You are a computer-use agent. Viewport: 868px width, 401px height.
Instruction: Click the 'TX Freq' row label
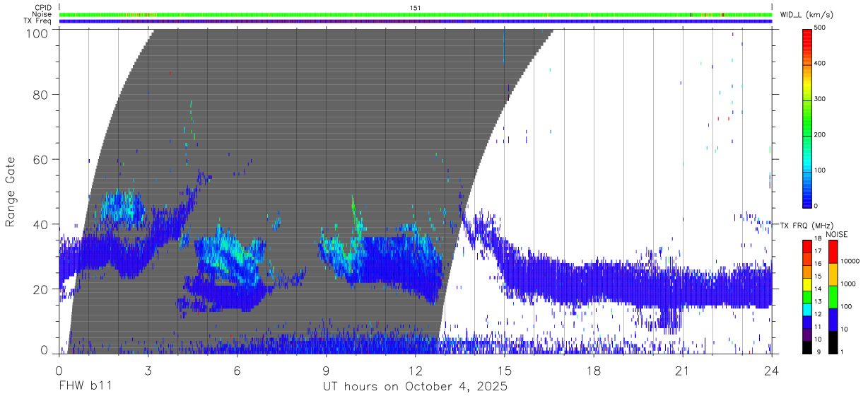[38, 21]
